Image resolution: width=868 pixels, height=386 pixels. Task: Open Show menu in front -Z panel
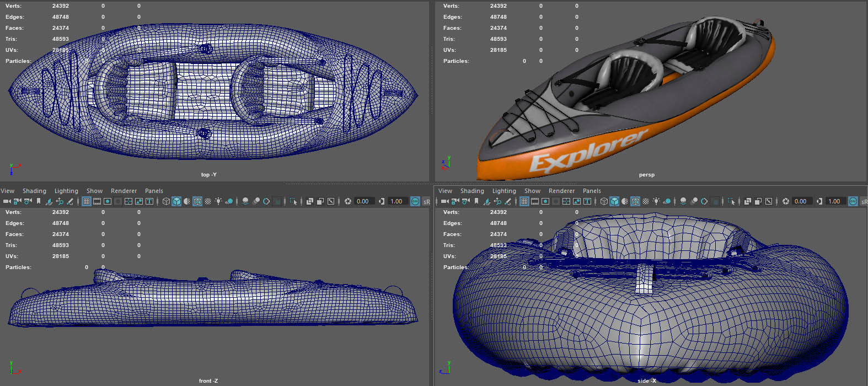click(94, 191)
